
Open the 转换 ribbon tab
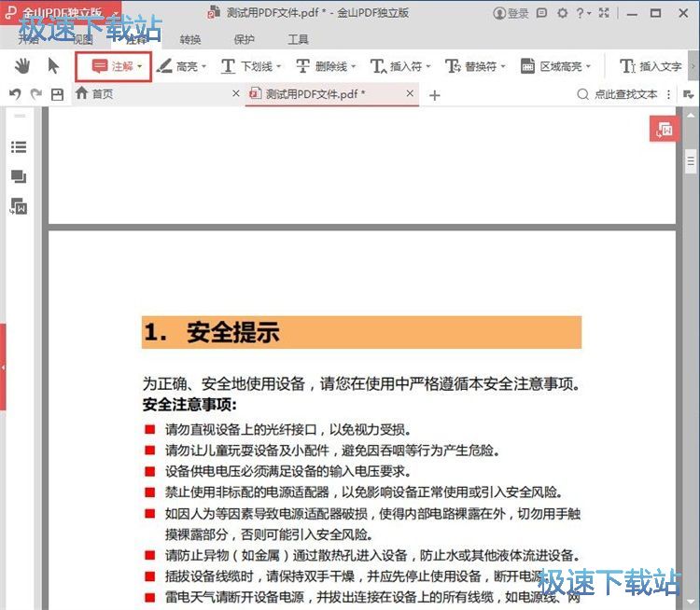[190, 40]
